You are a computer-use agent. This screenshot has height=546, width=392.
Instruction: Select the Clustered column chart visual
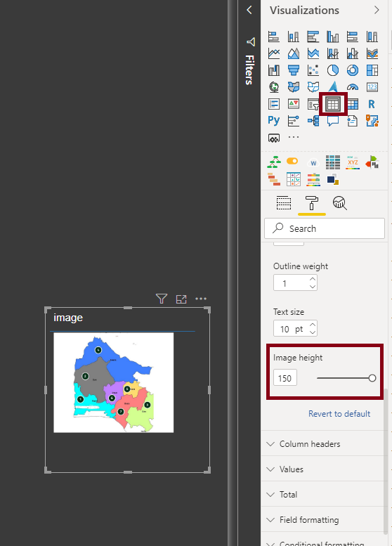point(333,37)
